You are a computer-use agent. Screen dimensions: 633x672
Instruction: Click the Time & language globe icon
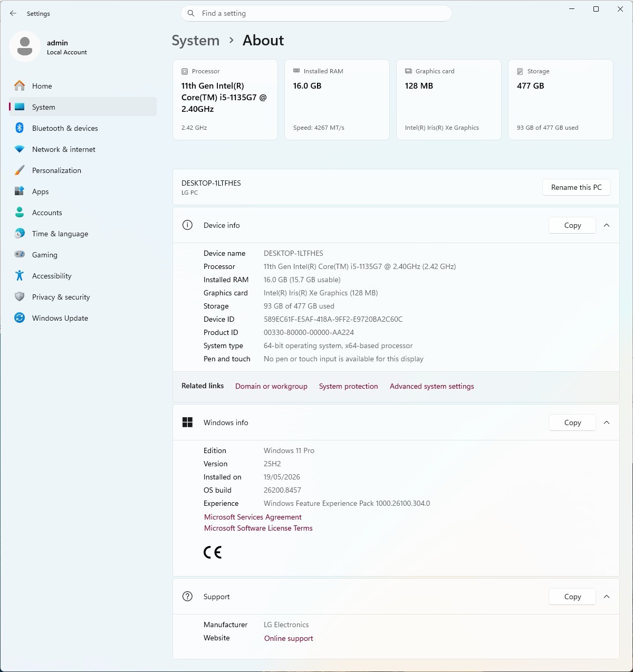coord(20,233)
